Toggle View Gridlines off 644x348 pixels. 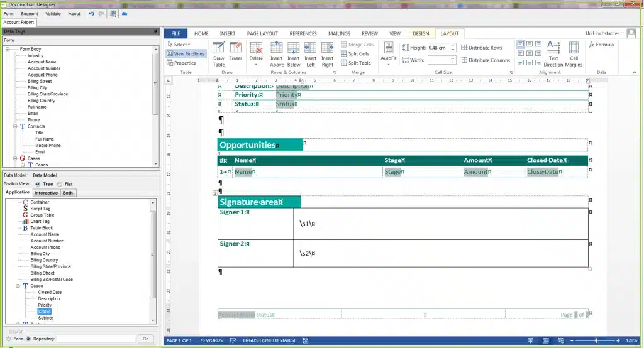(x=186, y=54)
